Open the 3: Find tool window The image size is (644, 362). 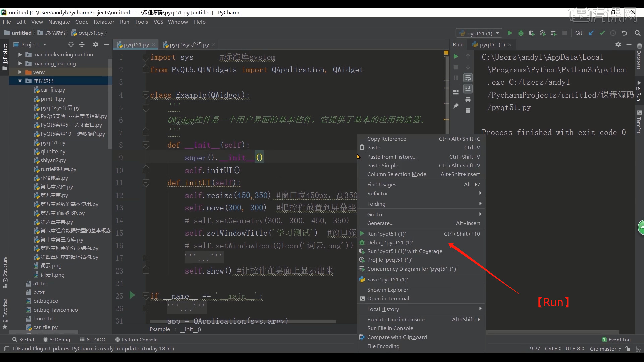pyautogui.click(x=23, y=339)
